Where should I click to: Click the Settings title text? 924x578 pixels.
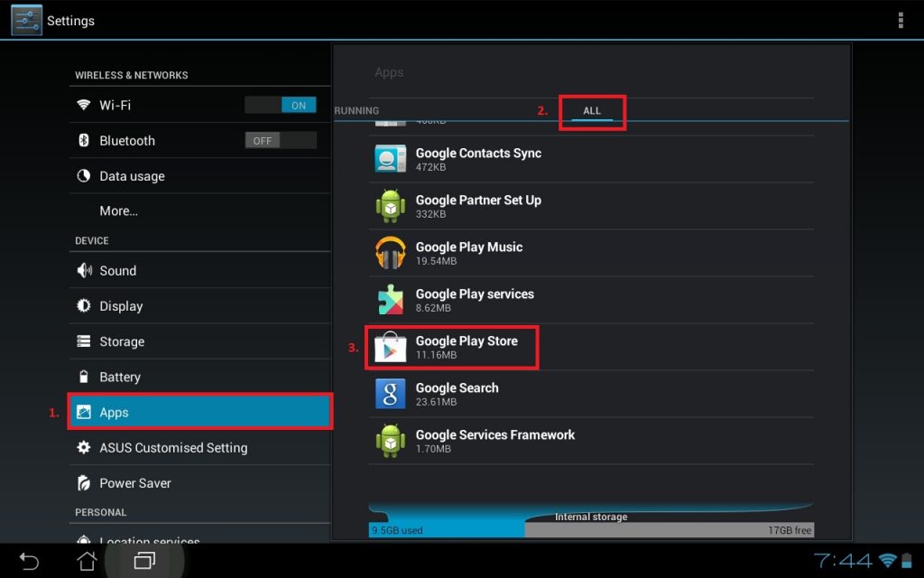70,21
